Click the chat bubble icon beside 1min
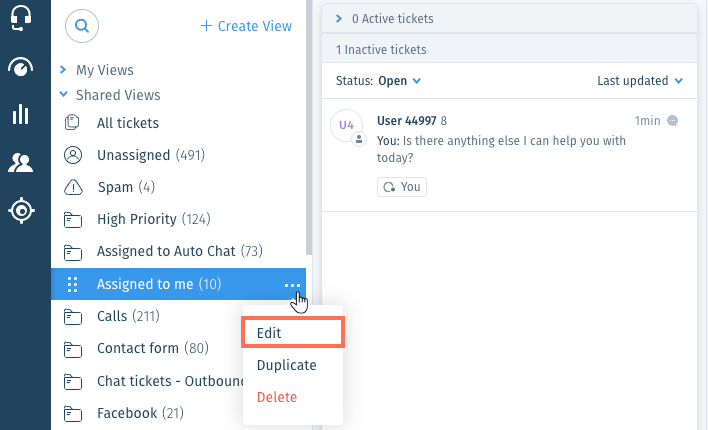Screen dimensions: 708x430 (x=672, y=121)
